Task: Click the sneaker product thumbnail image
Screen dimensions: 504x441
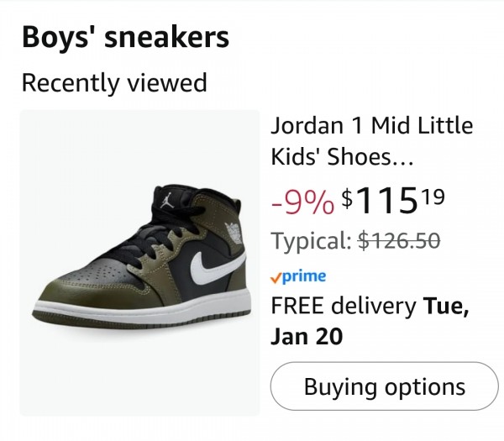Action: pyautogui.click(x=139, y=262)
